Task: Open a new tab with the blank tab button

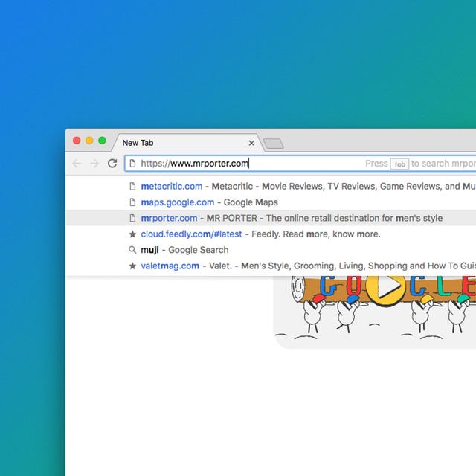Action: click(x=274, y=144)
